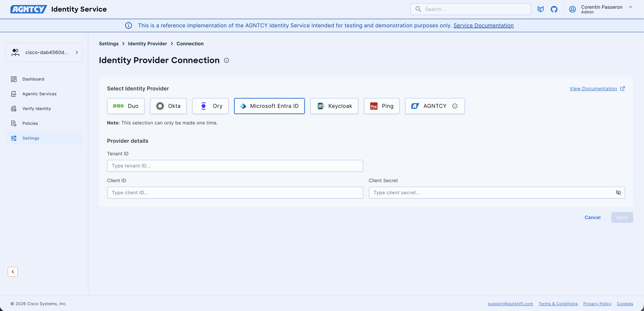Select Duo as identity provider

pos(126,106)
